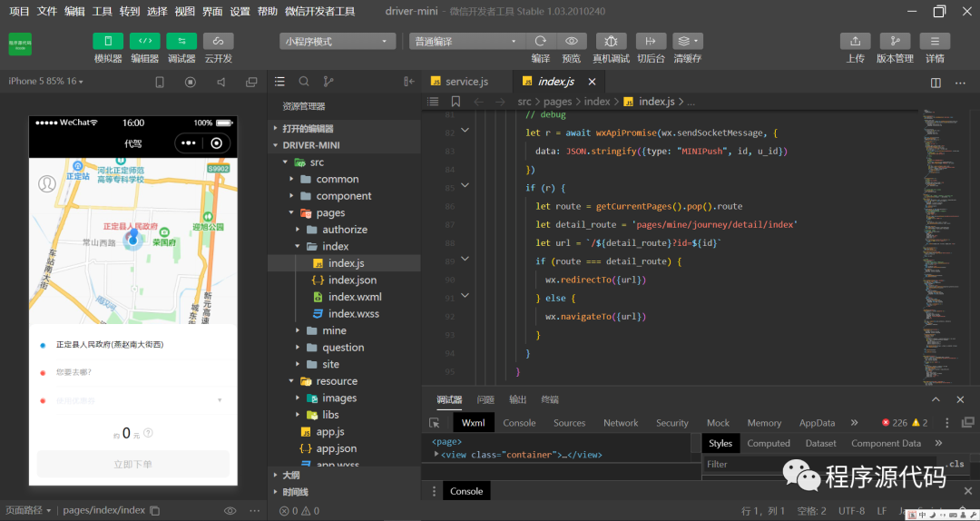Open the 小程序模式 mode dropdown

pyautogui.click(x=338, y=41)
